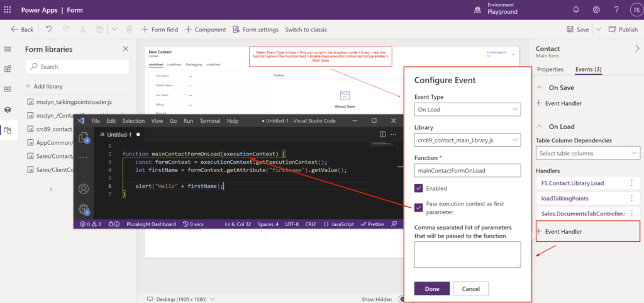Add Event Handler under On Save
The width and height of the screenshot is (644, 303).
pos(559,103)
